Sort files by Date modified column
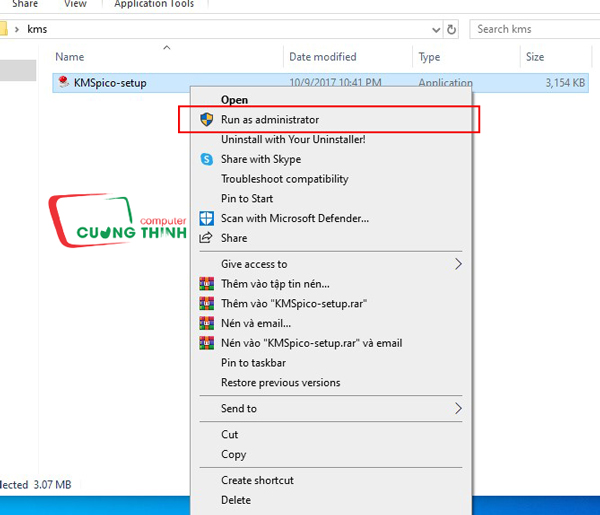This screenshot has height=515, width=600. pos(323,57)
